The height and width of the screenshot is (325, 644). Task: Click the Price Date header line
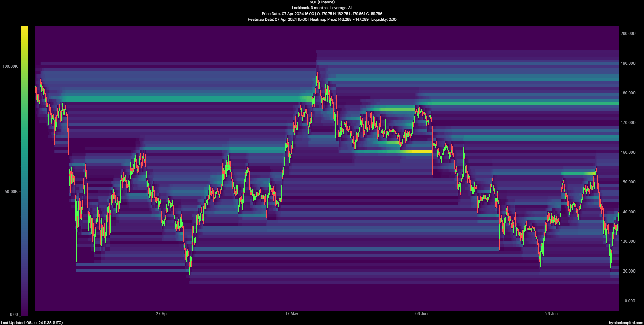pyautogui.click(x=322, y=14)
